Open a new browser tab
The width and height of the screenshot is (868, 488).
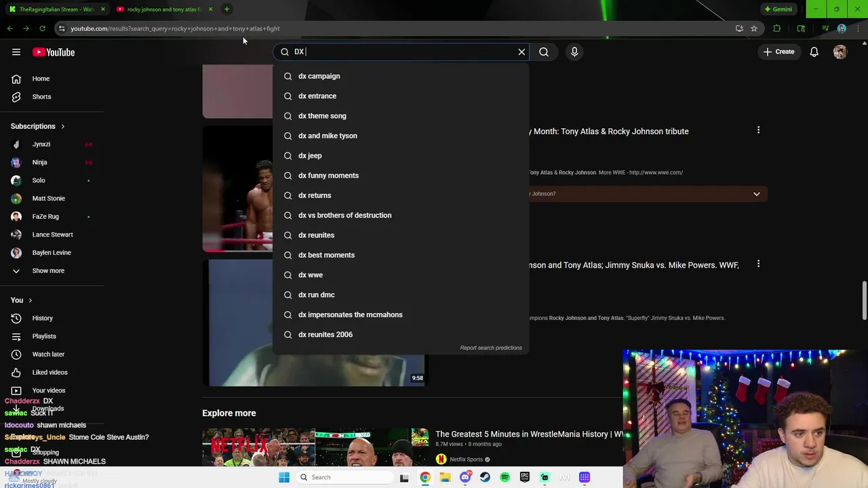click(x=226, y=9)
